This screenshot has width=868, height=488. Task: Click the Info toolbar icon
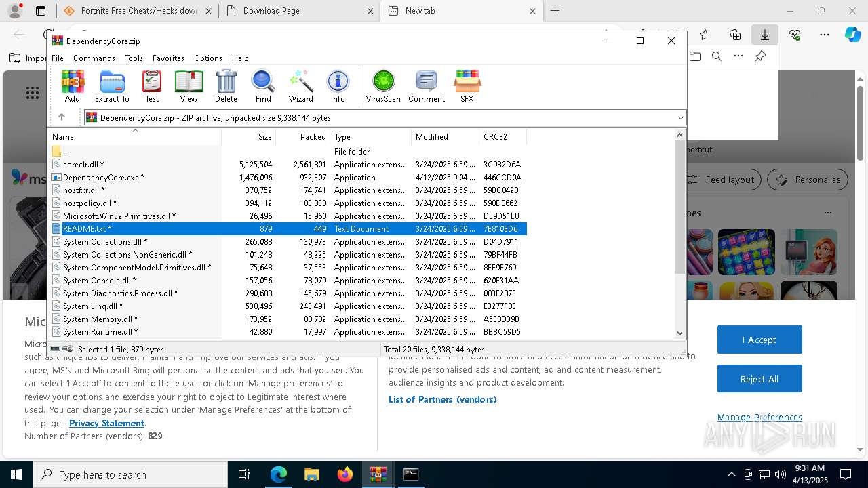click(x=338, y=86)
